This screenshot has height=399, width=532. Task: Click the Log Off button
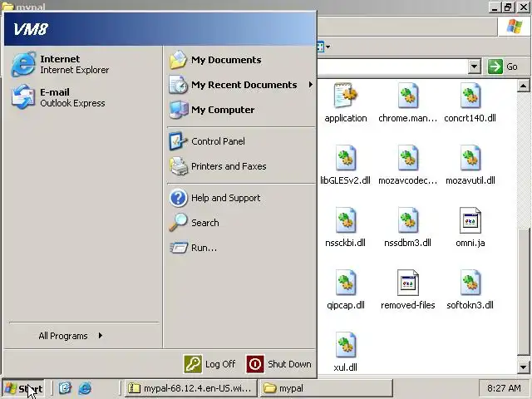209,364
